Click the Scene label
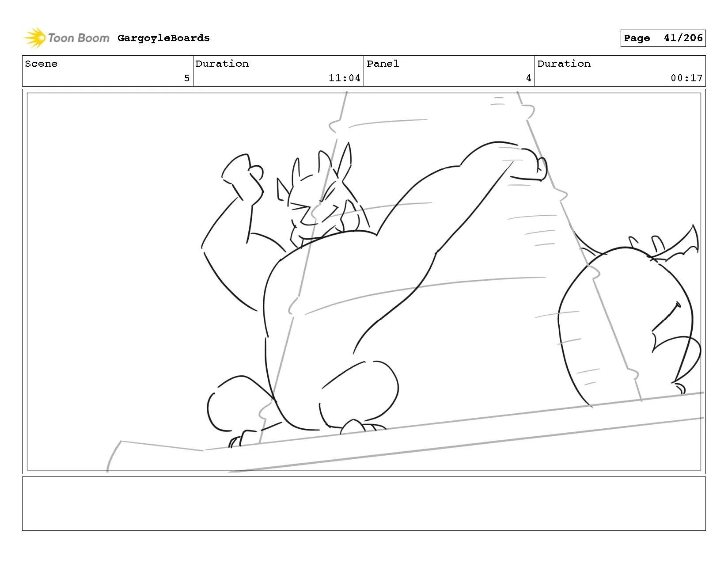 click(x=41, y=64)
